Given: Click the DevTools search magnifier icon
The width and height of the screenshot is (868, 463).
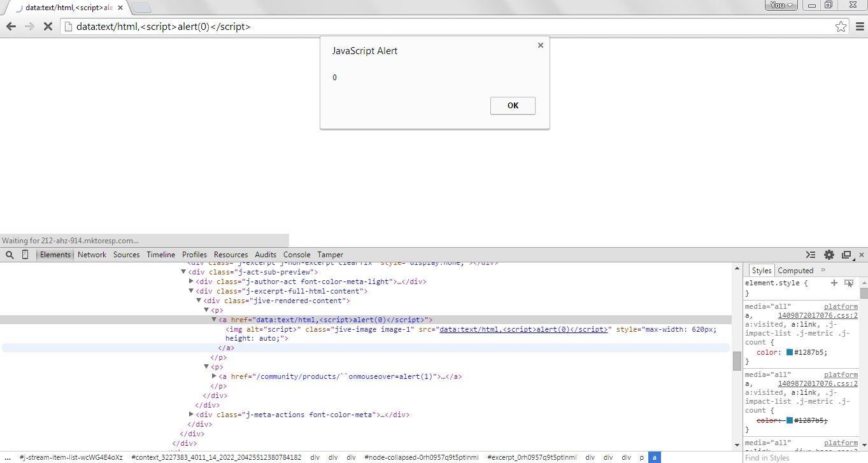Looking at the screenshot, I should pyautogui.click(x=10, y=255).
